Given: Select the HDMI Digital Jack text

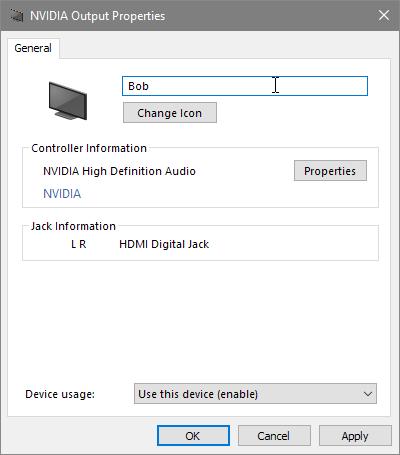Looking at the screenshot, I should tap(164, 244).
